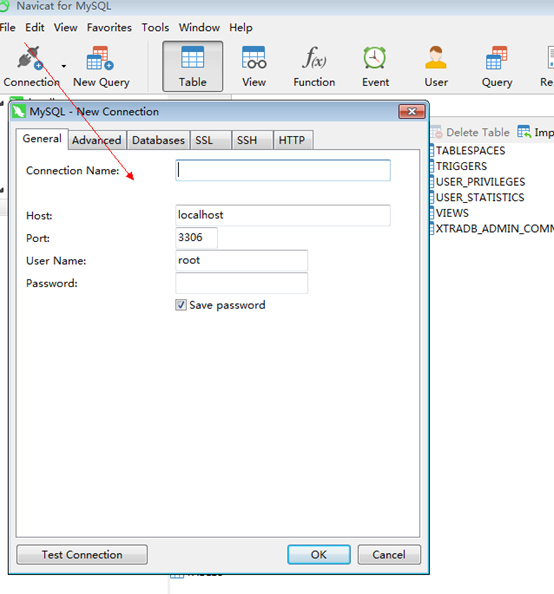This screenshot has width=554, height=594.
Task: Open the Query toolbar icon
Action: 496,58
